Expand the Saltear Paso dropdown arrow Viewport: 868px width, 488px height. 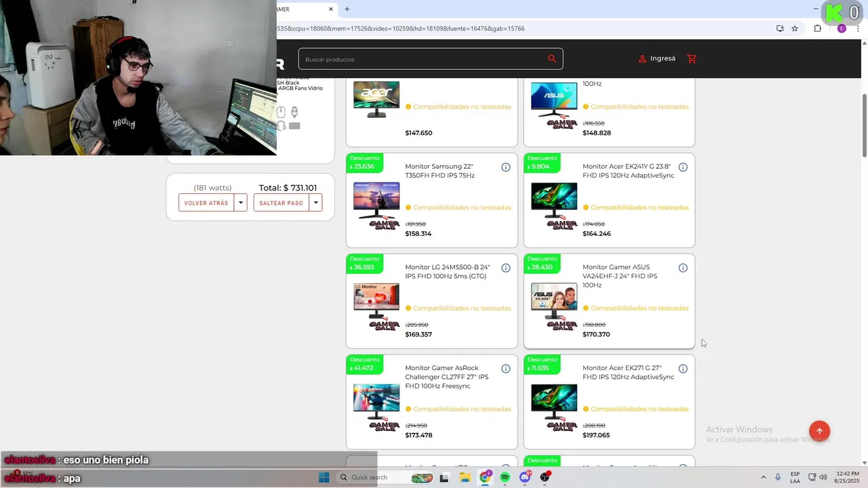point(315,203)
